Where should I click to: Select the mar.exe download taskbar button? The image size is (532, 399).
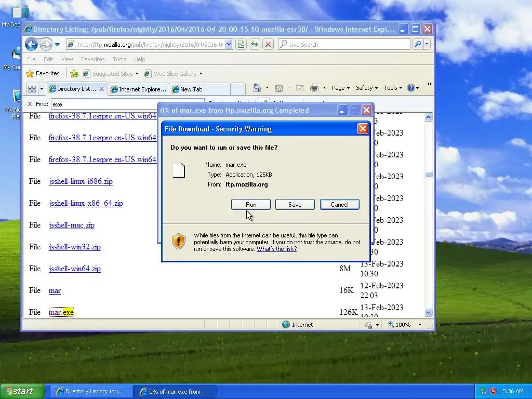click(175, 392)
